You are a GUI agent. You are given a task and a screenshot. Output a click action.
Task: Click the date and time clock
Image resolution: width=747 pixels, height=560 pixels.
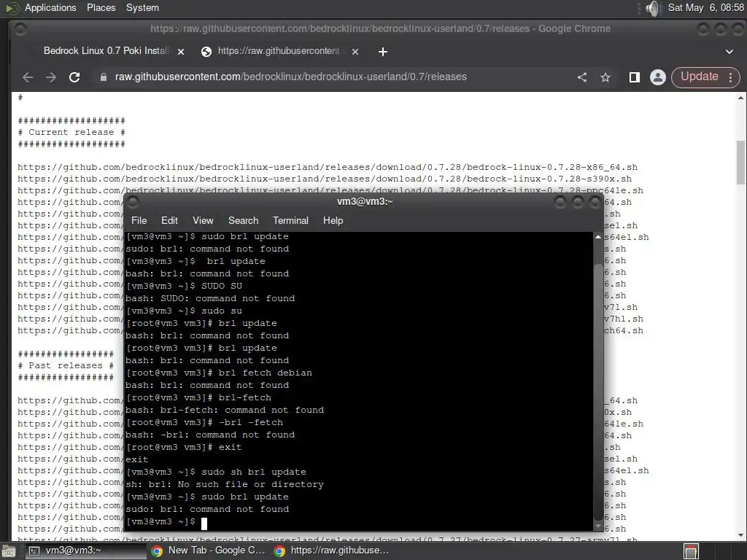point(705,7)
